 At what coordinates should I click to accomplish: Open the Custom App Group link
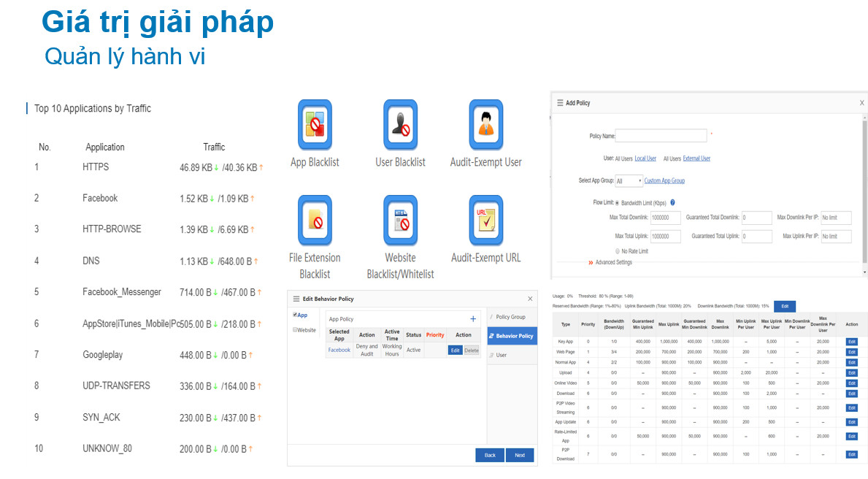click(664, 181)
